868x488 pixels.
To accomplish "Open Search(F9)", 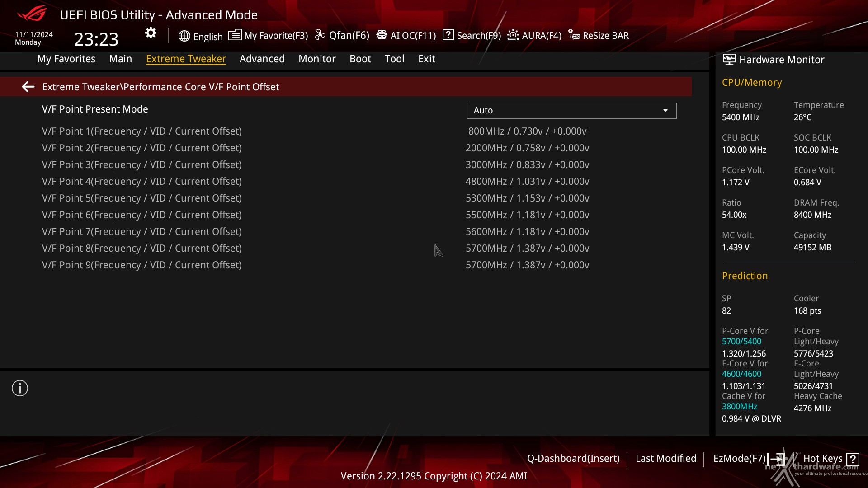I will 479,36.
